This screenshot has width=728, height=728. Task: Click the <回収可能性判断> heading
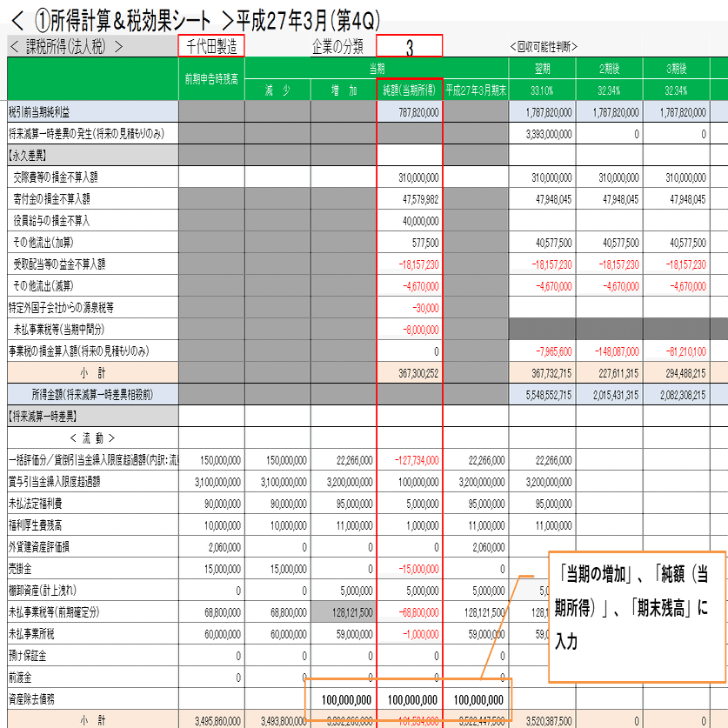click(544, 46)
